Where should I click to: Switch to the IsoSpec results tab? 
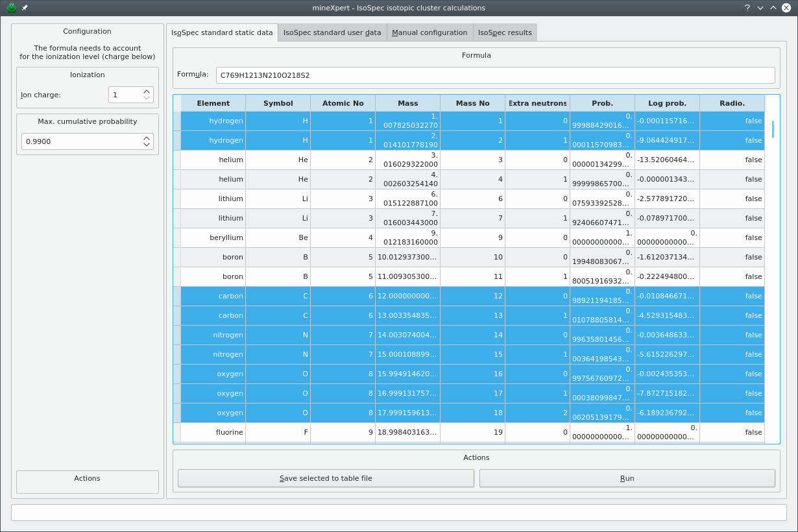point(505,32)
